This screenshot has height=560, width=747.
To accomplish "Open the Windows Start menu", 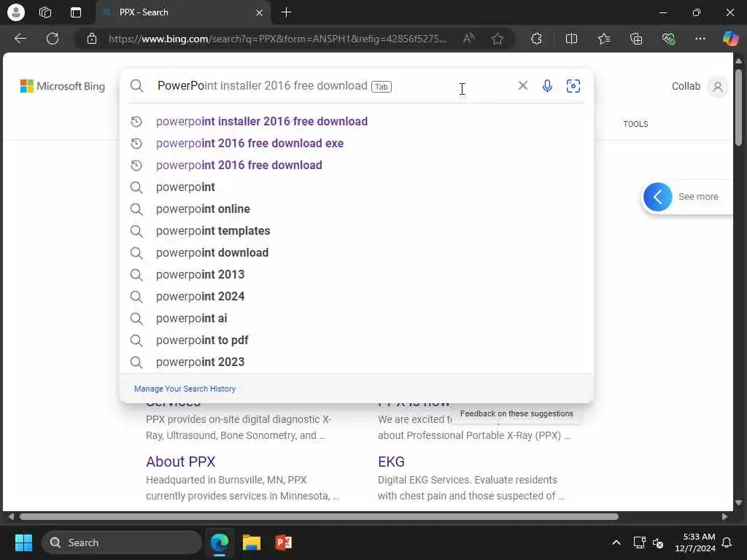I will tap(23, 542).
